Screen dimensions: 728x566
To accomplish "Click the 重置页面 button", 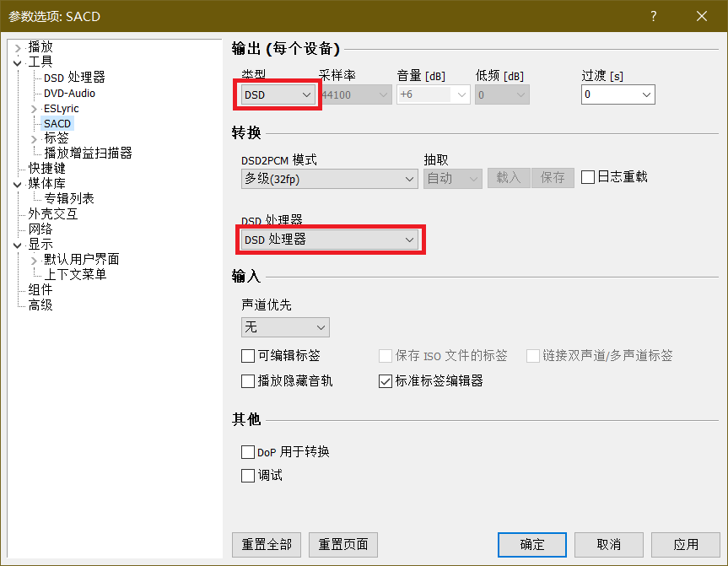I will pos(342,545).
